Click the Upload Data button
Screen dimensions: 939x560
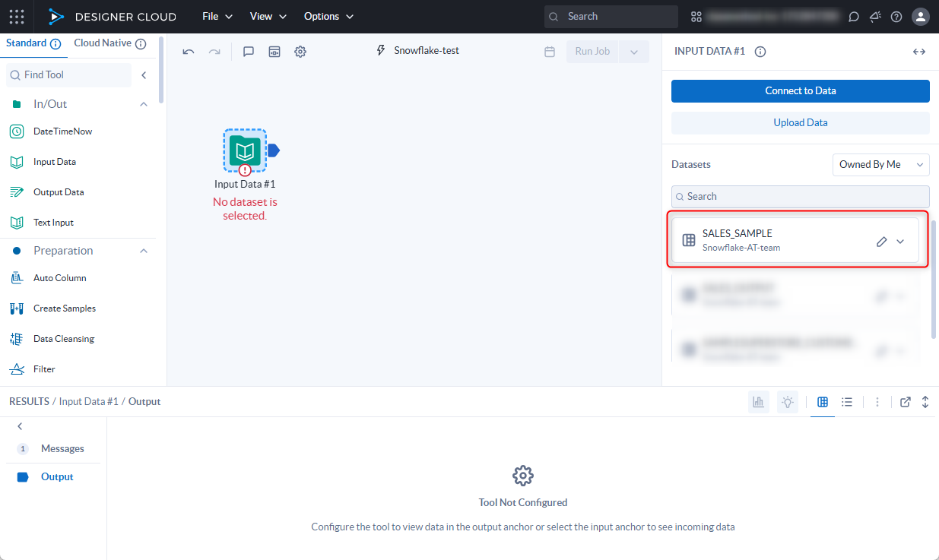pos(801,123)
